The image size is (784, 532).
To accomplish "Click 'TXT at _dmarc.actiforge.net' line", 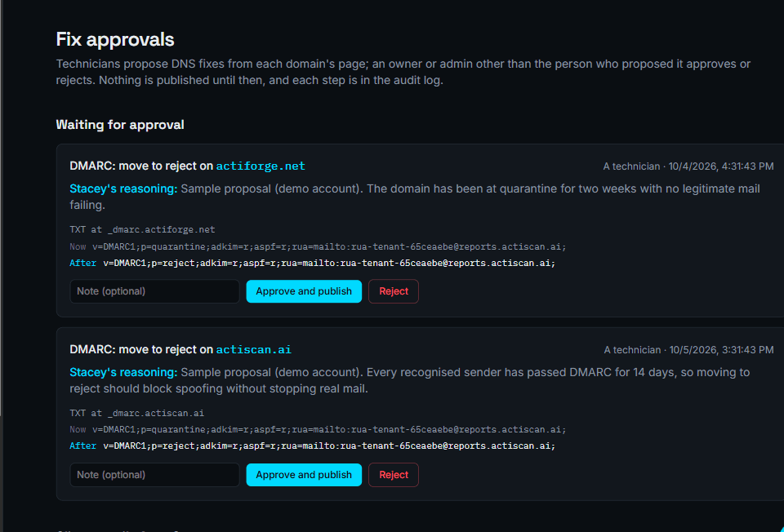I will pos(142,230).
